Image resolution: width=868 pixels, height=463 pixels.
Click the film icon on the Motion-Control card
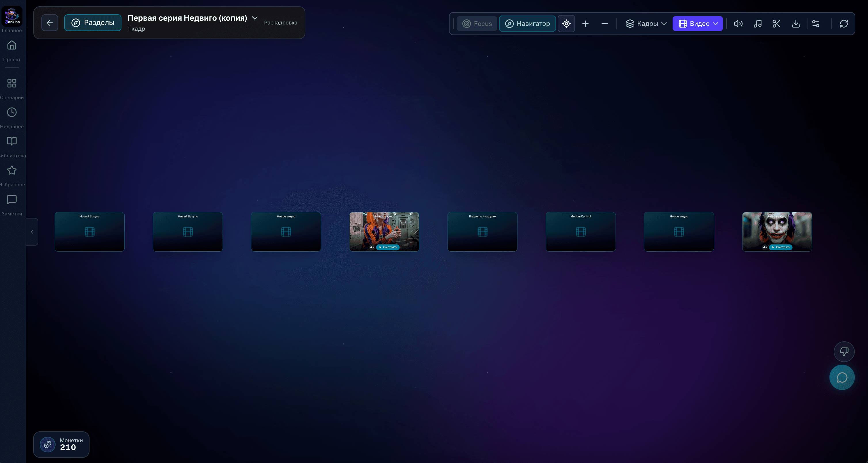click(x=580, y=232)
